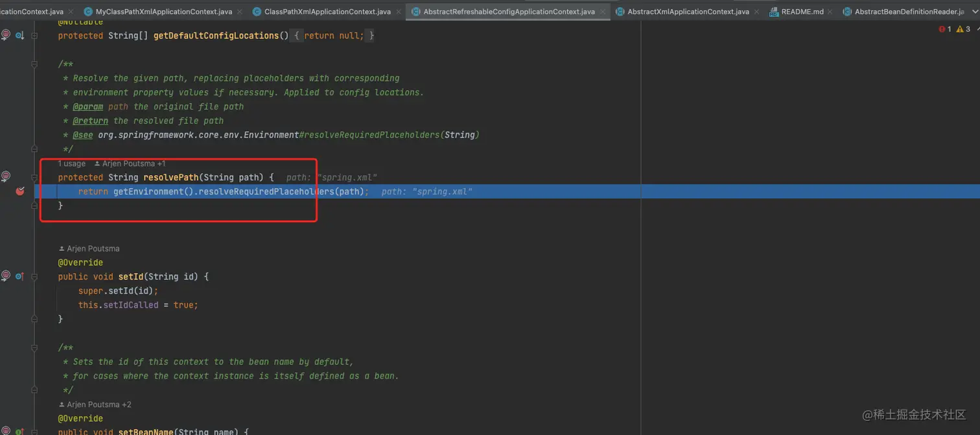
Task: Click fold-end marker at setId closing brace
Action: 34,319
